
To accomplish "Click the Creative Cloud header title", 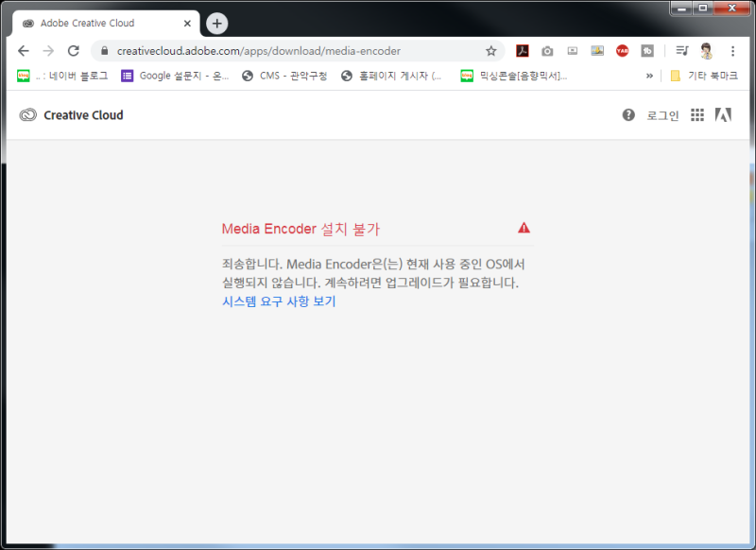I will coord(83,115).
